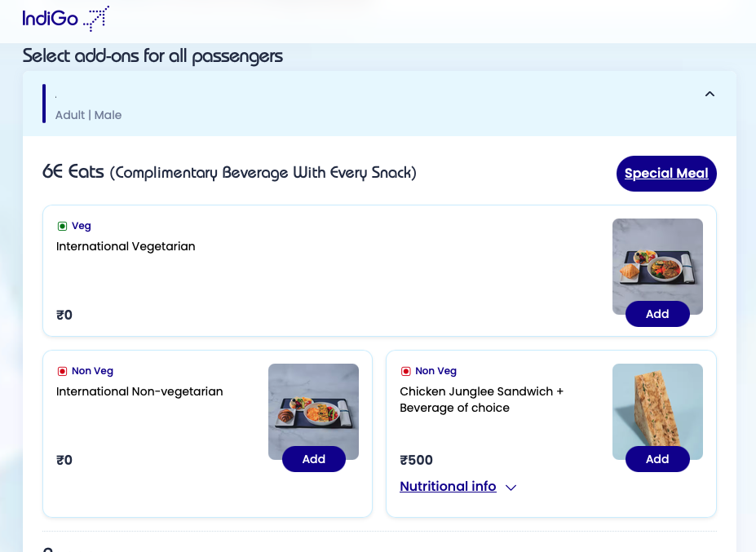756x552 pixels.
Task: Click the ₹500 price on Chicken Junglee Sandwich
Action: 416,460
